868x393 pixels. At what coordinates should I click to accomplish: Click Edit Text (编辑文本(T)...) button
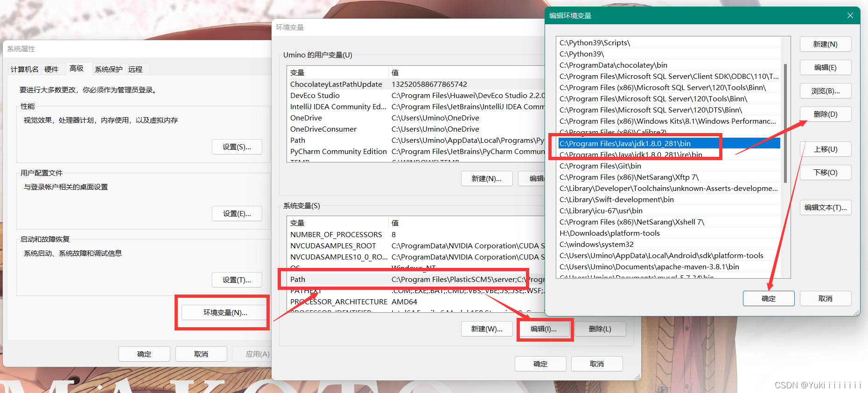tap(825, 207)
